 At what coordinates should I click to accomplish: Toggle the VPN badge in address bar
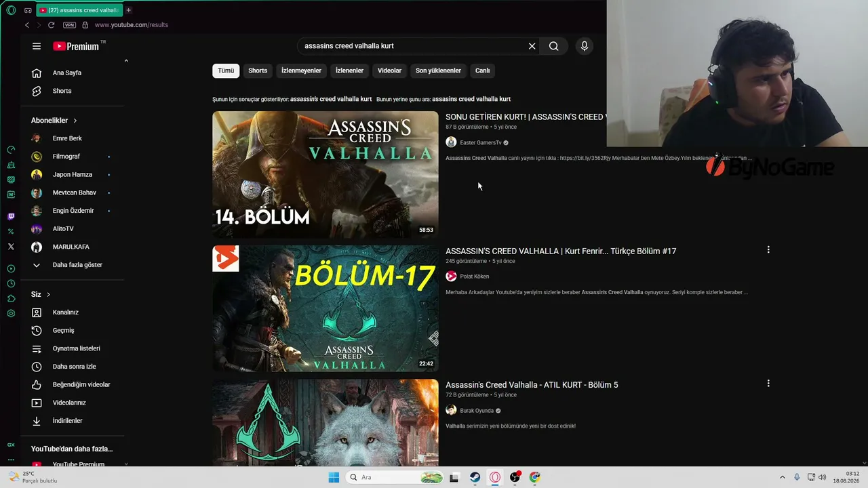coord(69,25)
